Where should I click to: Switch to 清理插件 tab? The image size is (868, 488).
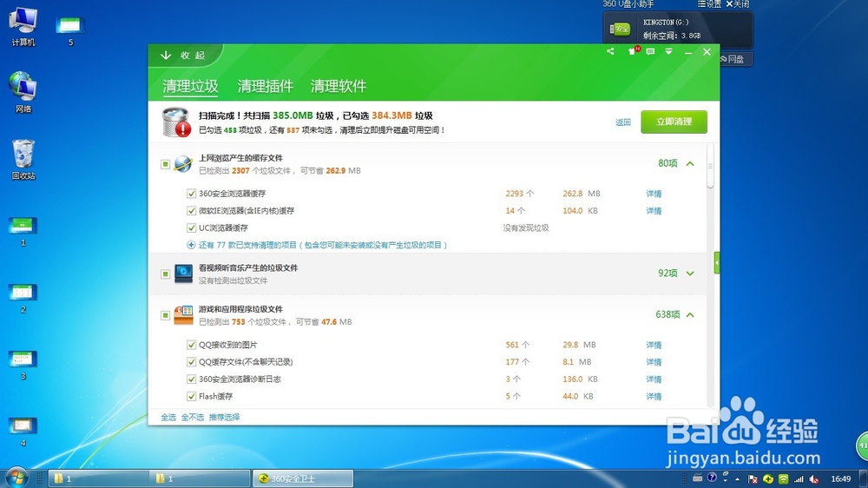point(265,87)
